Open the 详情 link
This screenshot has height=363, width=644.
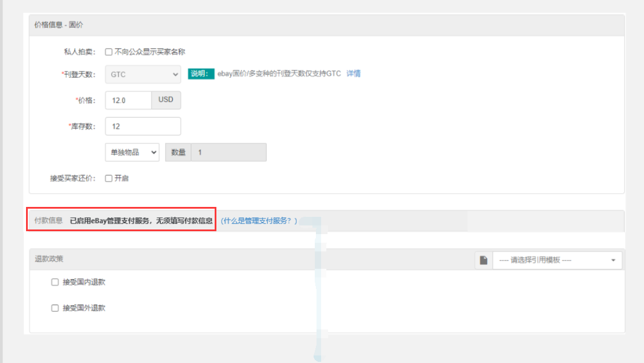tap(353, 73)
